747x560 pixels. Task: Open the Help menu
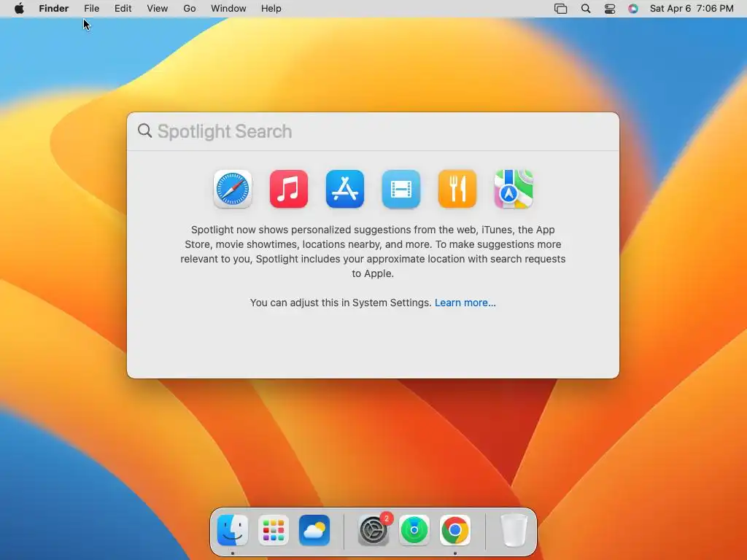pyautogui.click(x=271, y=9)
